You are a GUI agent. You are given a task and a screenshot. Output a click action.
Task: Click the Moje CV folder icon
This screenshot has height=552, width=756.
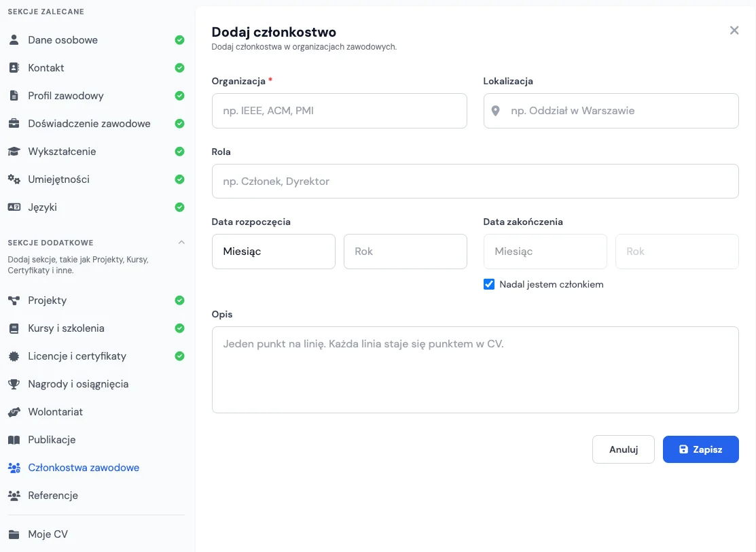click(14, 534)
